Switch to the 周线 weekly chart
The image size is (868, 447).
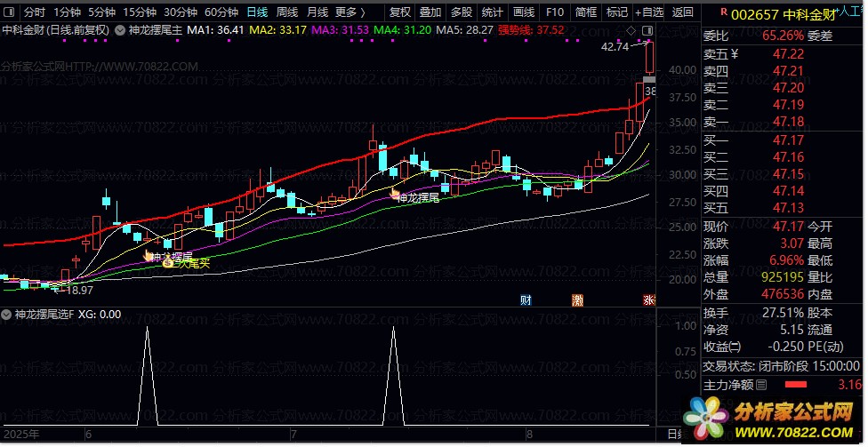pos(287,12)
